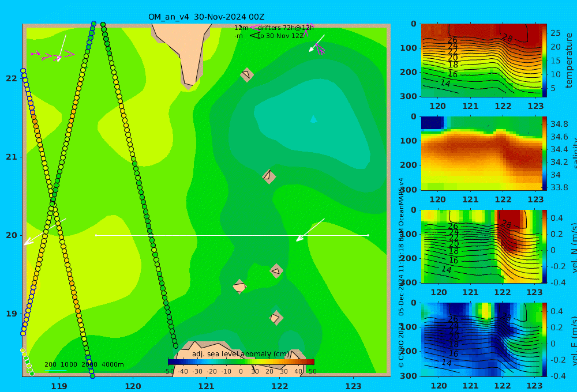577x392 pixels.
Task: Click the salinity colorbar scale
Action: (x=545, y=153)
